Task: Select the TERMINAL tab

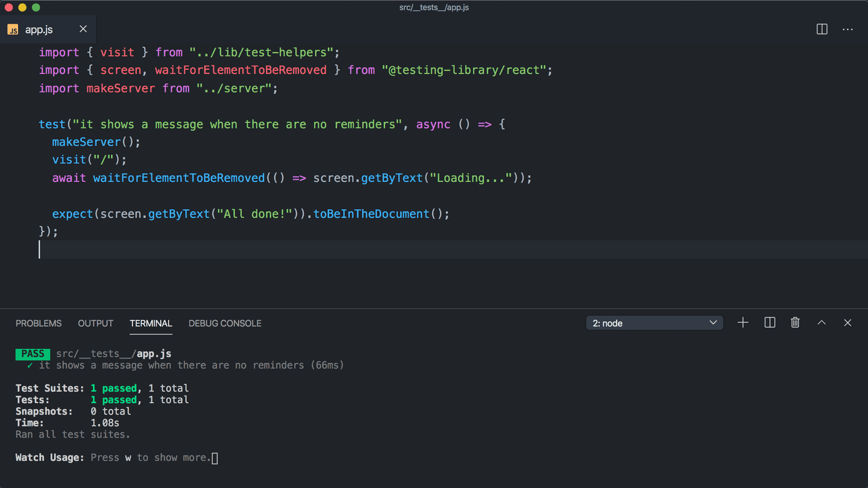Action: [151, 324]
